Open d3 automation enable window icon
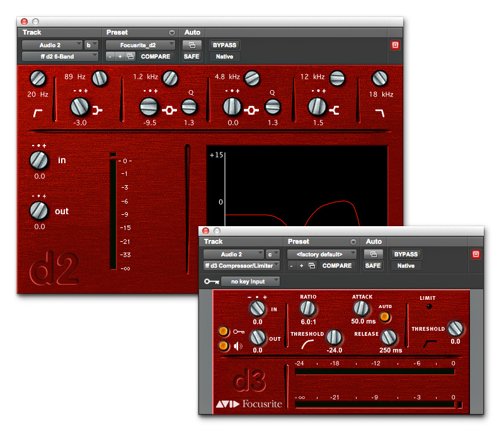 373,255
